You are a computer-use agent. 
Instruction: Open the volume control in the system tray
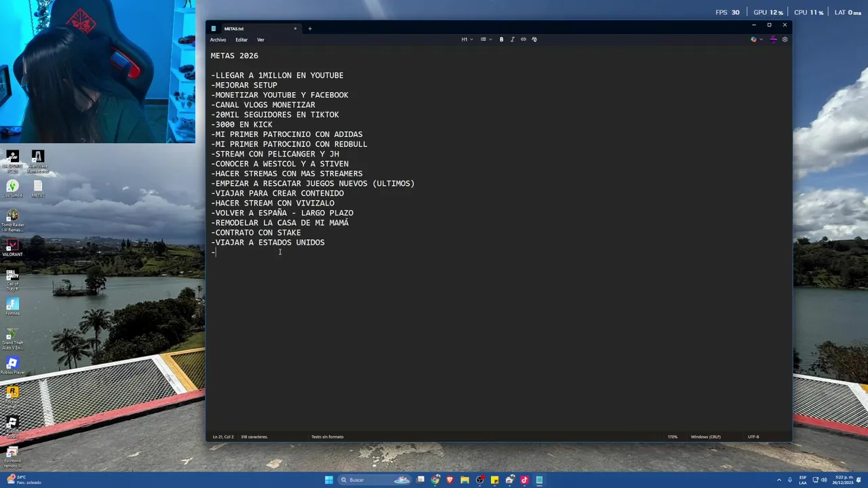click(824, 480)
